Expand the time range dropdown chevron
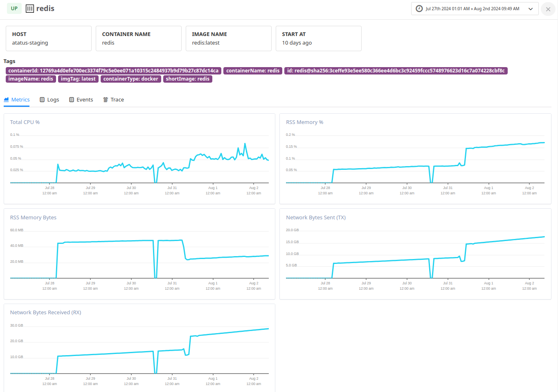This screenshot has height=392, width=558. 531,9
